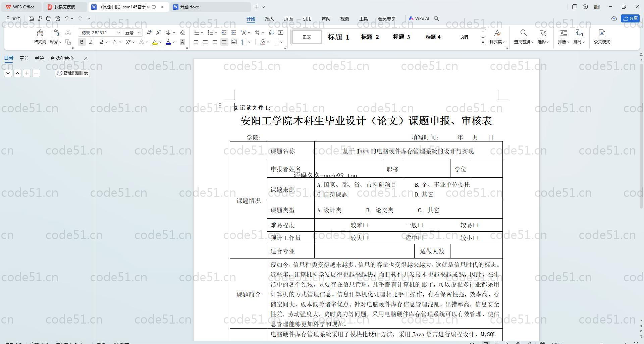Expand the styles gallery more arrow
Viewport: 644px width, 344px height.
click(483, 42)
